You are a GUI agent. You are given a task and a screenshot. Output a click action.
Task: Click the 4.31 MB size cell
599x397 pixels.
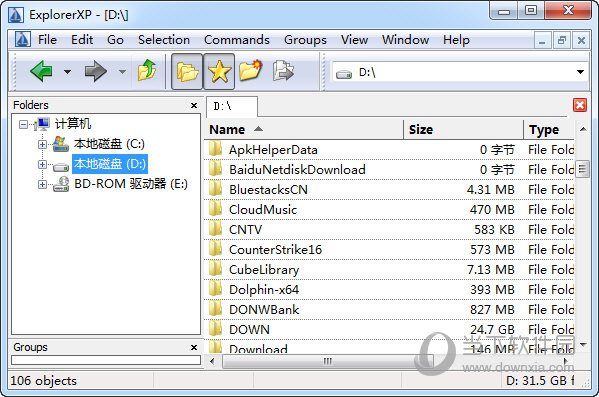click(491, 190)
